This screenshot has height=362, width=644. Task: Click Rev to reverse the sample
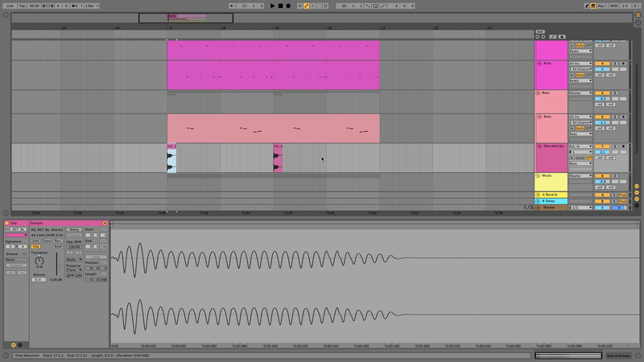57,241
